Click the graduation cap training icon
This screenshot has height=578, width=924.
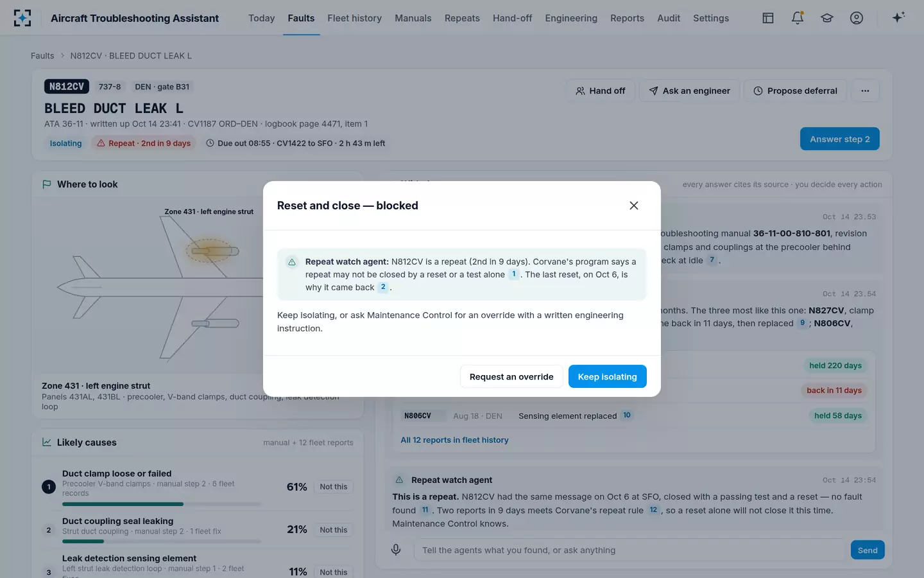click(827, 18)
